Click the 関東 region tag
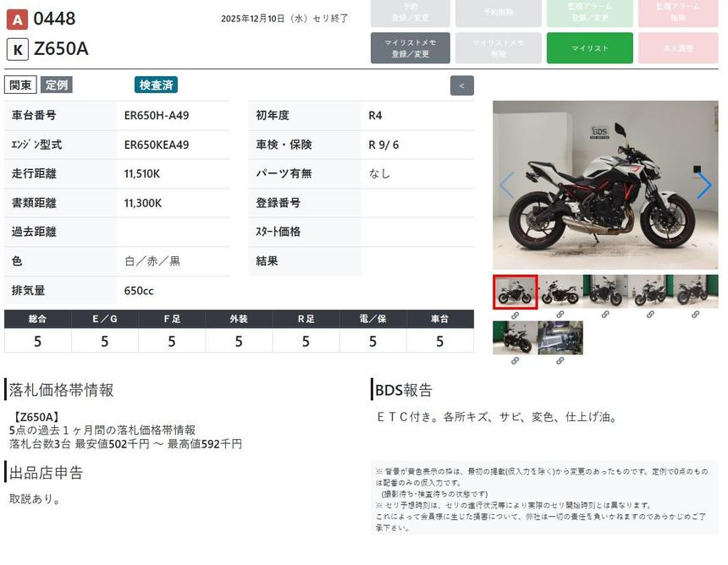 pyautogui.click(x=21, y=85)
